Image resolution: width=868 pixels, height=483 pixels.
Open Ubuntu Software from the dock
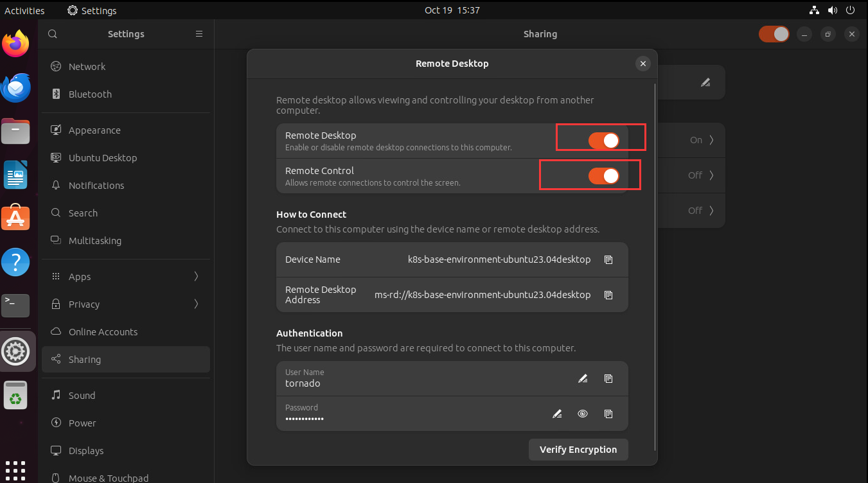(15, 218)
